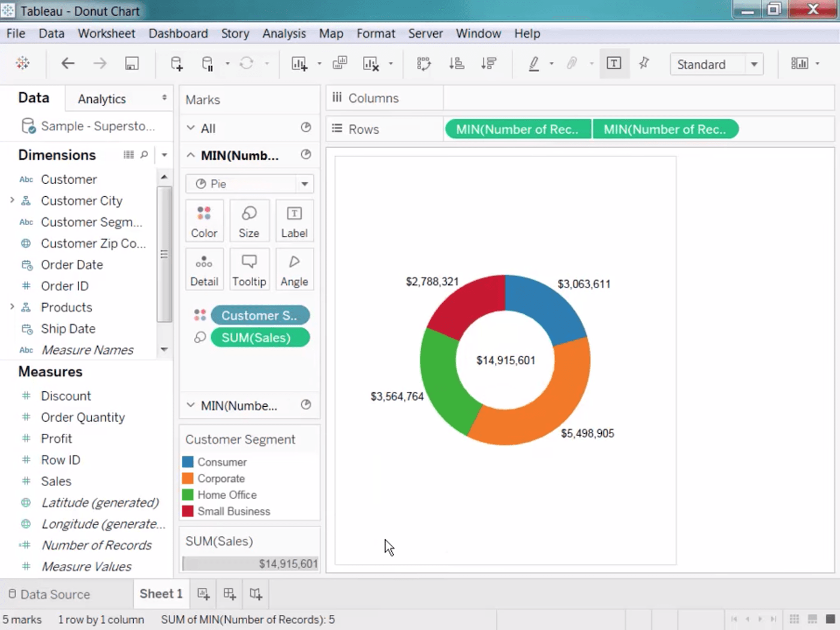Open the Standard fit dropdown
Image resolution: width=840 pixels, height=630 pixels.
(x=754, y=64)
